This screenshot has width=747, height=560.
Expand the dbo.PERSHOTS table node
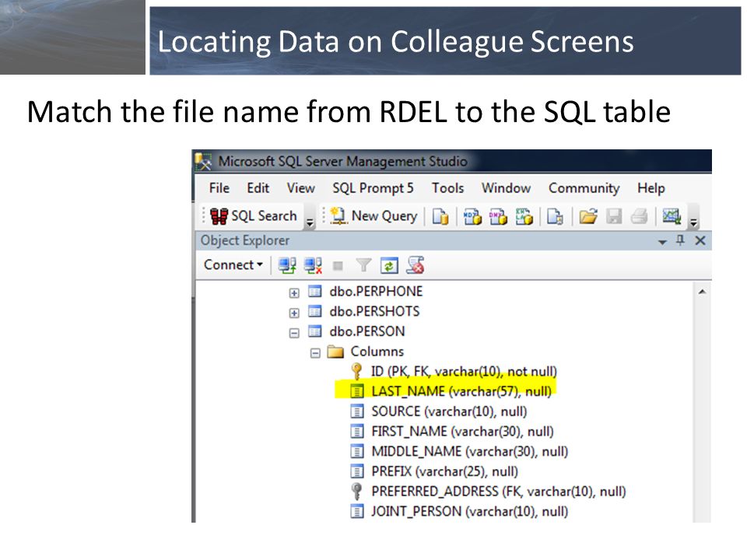pos(294,313)
